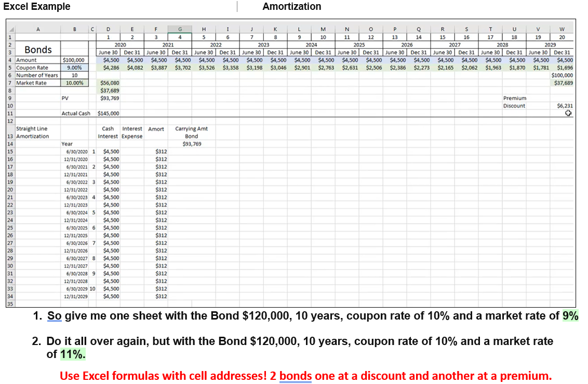Click the 2024 year header cell
This screenshot has height=384, width=588.
(x=311, y=45)
